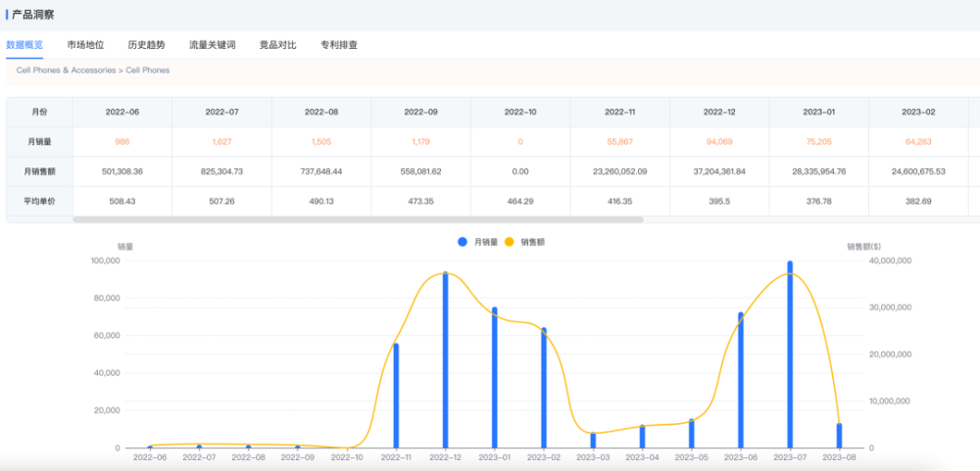Toggle the 月销量 legend series
Viewport: 980px width, 471px height.
coord(477,242)
